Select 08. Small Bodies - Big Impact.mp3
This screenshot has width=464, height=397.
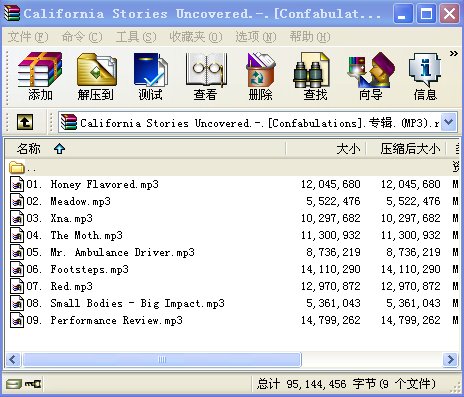click(x=232, y=303)
